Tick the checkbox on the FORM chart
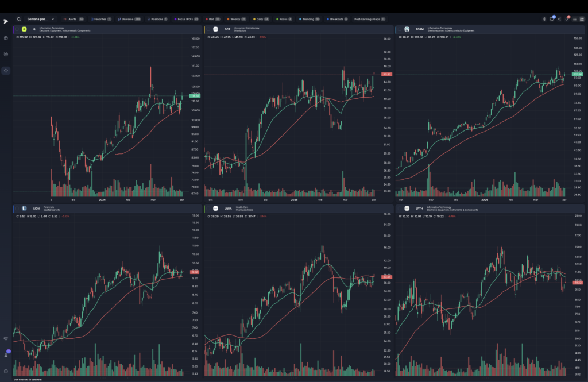 point(400,29)
